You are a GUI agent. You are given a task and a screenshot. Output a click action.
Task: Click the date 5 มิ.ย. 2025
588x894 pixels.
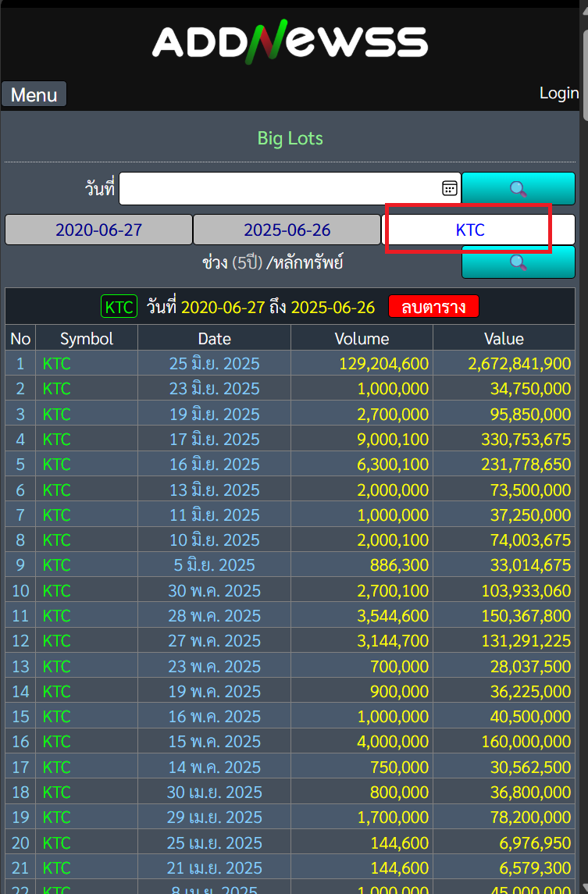click(x=215, y=565)
